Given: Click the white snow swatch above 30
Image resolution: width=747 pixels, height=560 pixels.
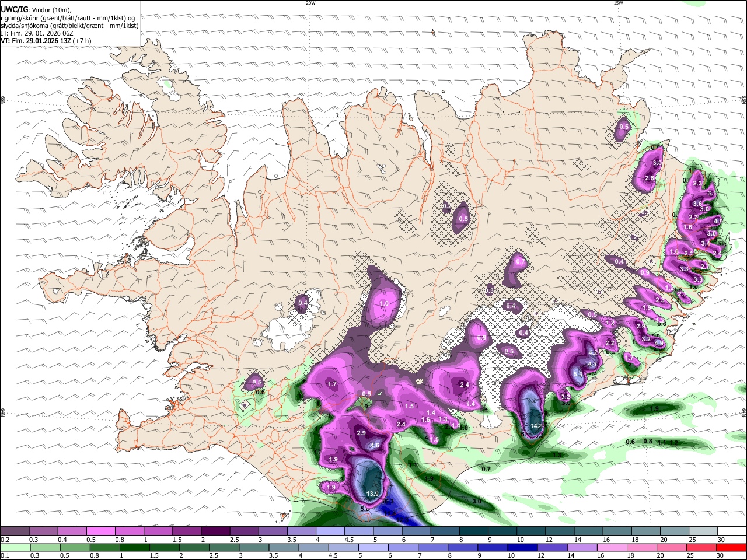Looking at the screenshot, I should click(731, 531).
